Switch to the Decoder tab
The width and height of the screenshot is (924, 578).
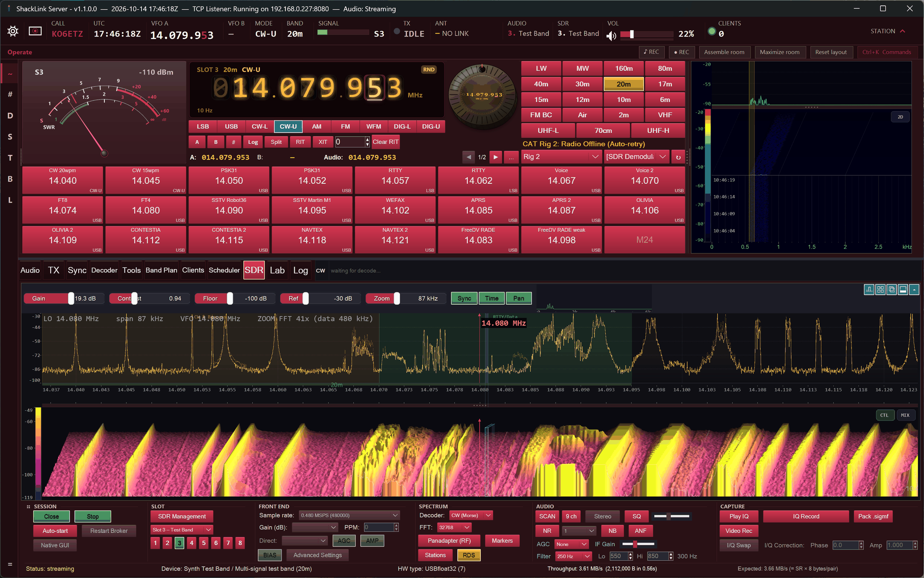pyautogui.click(x=104, y=270)
